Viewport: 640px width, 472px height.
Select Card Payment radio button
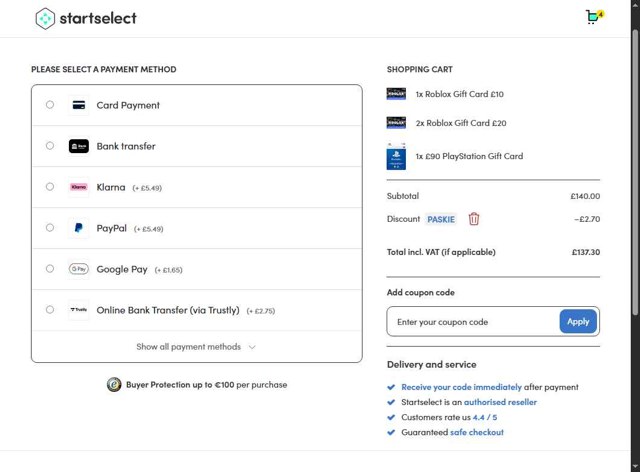click(x=50, y=105)
